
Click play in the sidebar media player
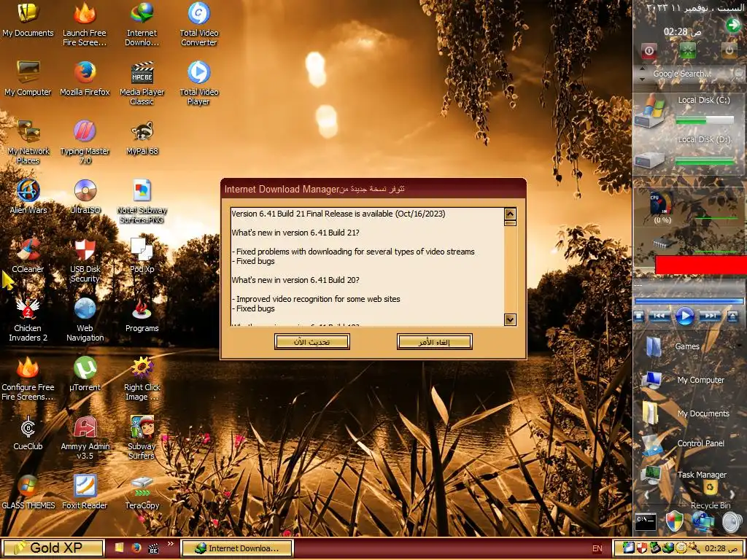(684, 316)
